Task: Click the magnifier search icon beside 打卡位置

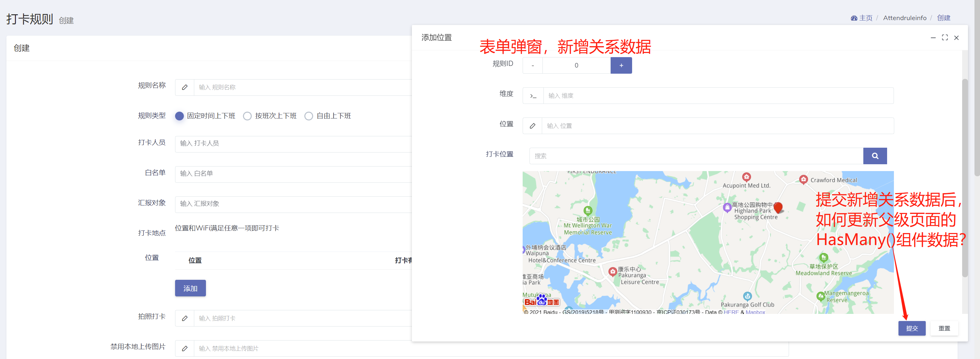Action: [x=875, y=156]
